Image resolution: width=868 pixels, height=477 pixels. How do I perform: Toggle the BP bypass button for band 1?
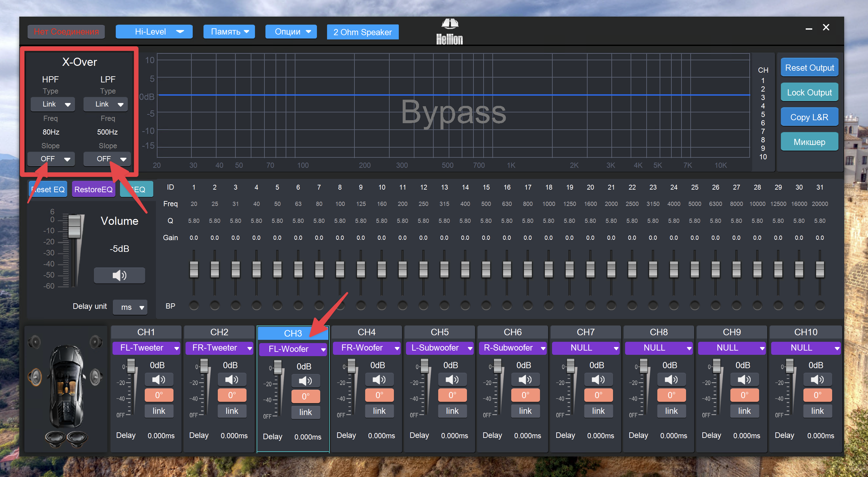point(194,305)
